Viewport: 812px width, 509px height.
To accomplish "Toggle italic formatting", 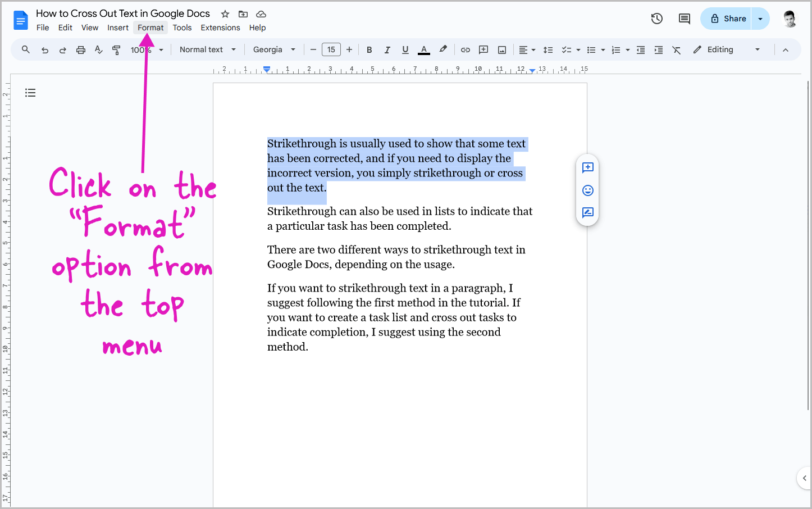I will tap(387, 49).
